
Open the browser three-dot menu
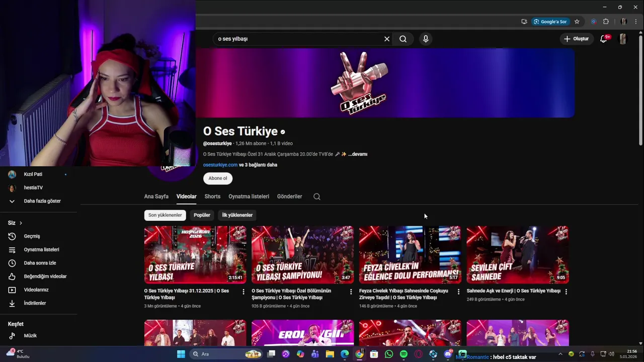tap(636, 22)
